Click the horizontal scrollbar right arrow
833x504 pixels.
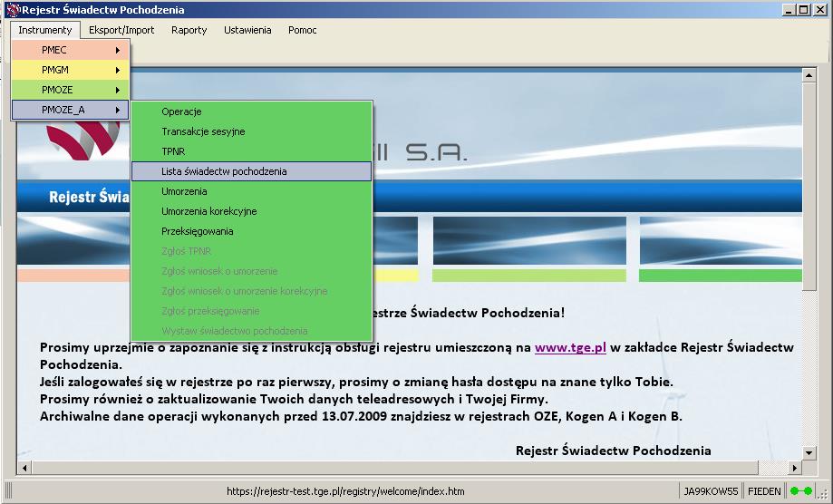click(795, 468)
